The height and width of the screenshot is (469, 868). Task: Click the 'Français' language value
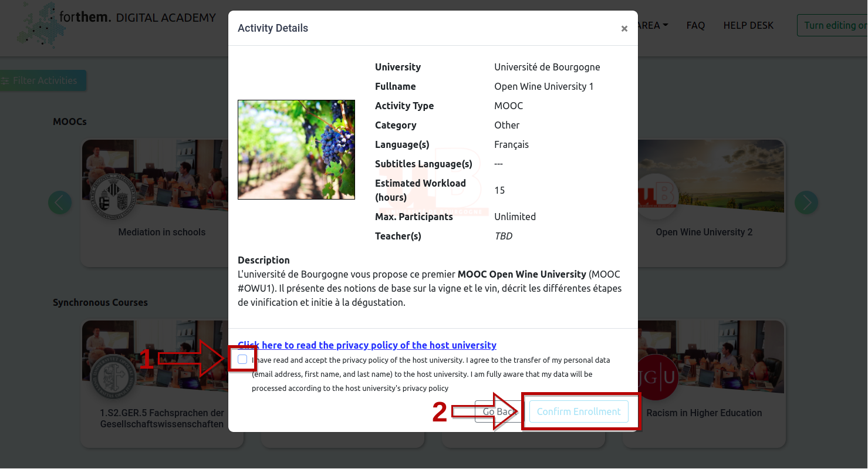[x=511, y=144]
